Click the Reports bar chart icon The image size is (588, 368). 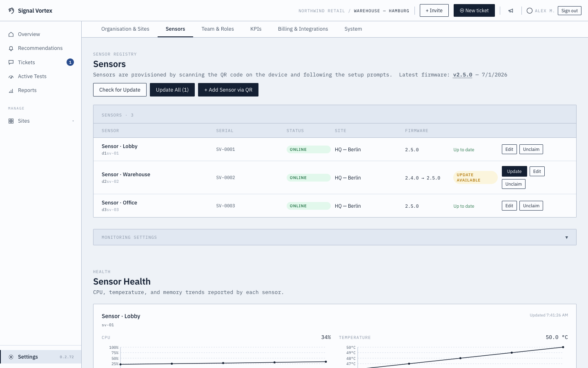pyautogui.click(x=11, y=90)
